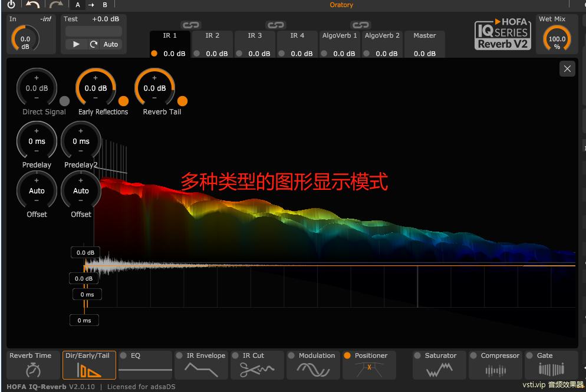Click the Dir/Early/Tail module icon

(89, 370)
